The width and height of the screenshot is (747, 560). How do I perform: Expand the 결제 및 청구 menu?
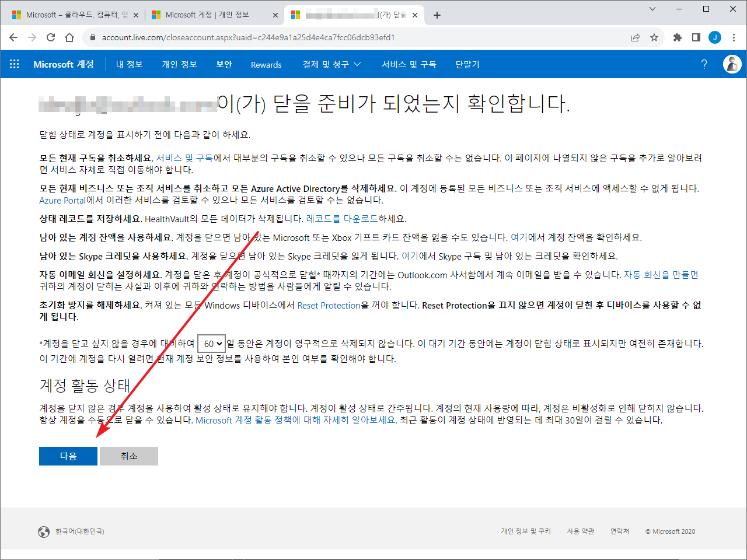tap(331, 64)
